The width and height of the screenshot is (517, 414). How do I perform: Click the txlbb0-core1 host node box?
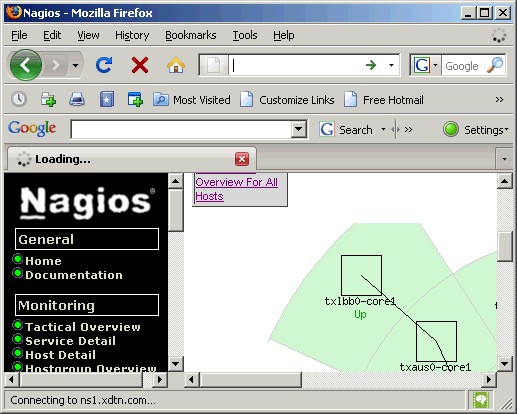pyautogui.click(x=361, y=275)
